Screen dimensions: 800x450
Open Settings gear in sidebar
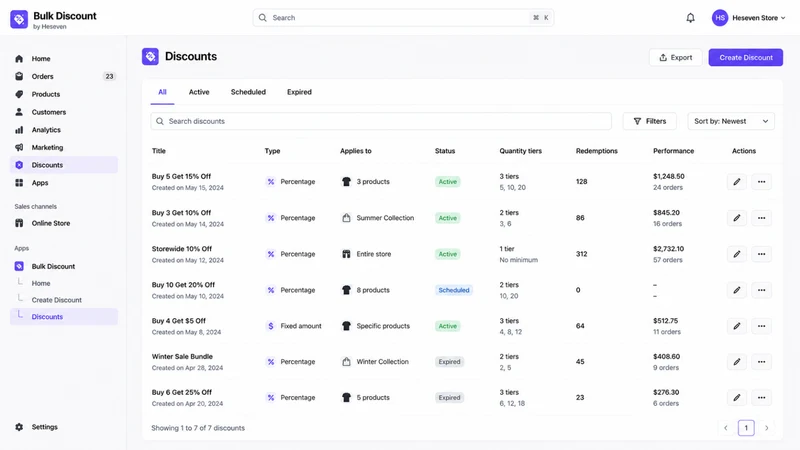(x=19, y=427)
